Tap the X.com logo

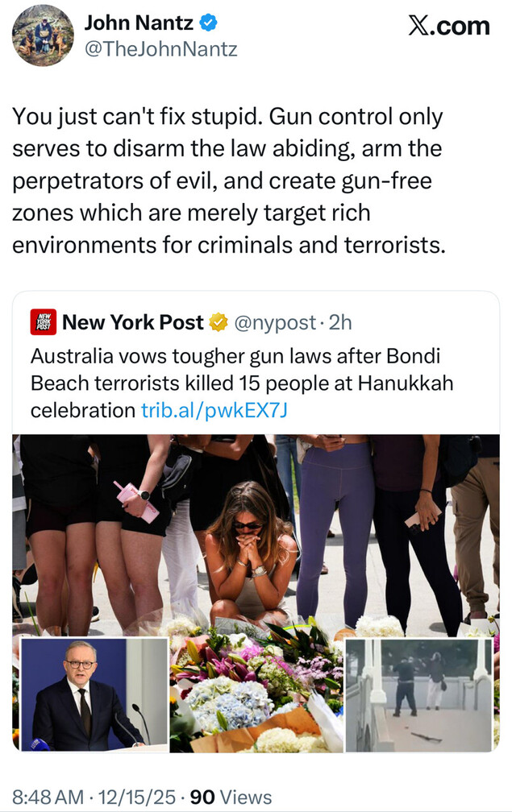coord(448,26)
